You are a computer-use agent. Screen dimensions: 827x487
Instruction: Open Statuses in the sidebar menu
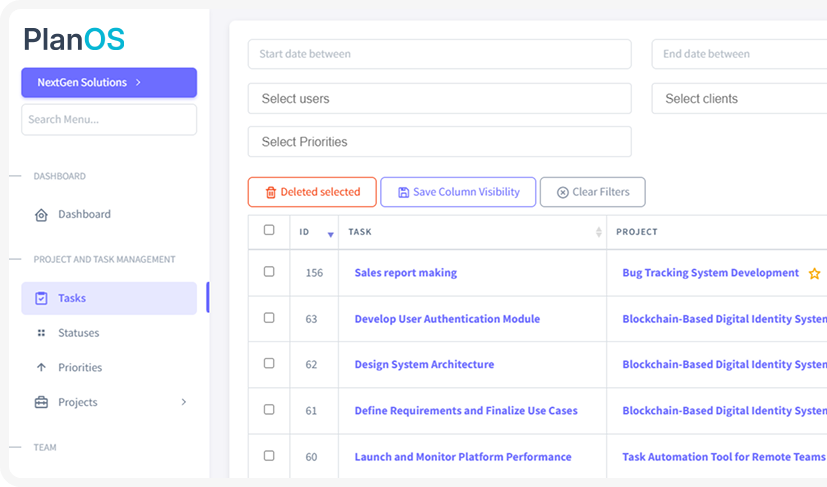pos(79,333)
